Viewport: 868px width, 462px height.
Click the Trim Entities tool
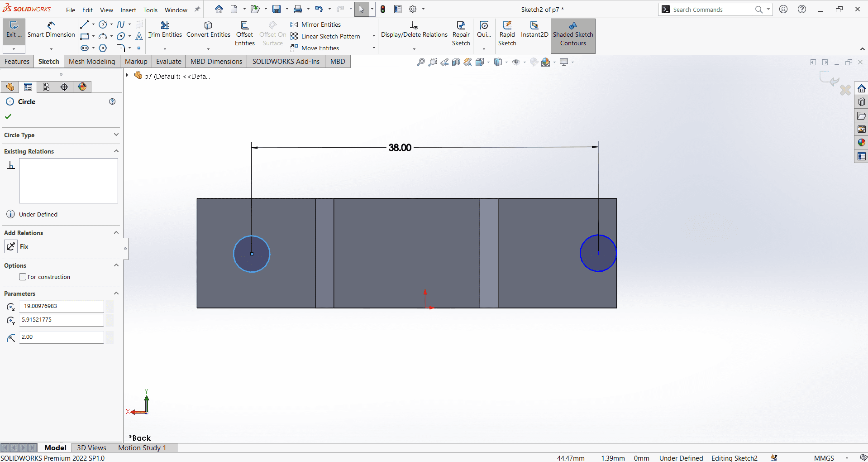[x=165, y=30]
